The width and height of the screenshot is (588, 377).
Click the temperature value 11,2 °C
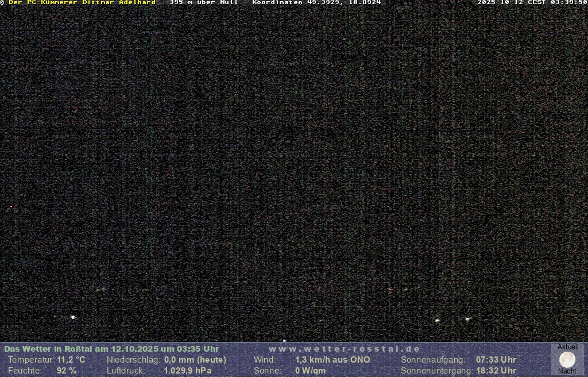click(71, 360)
